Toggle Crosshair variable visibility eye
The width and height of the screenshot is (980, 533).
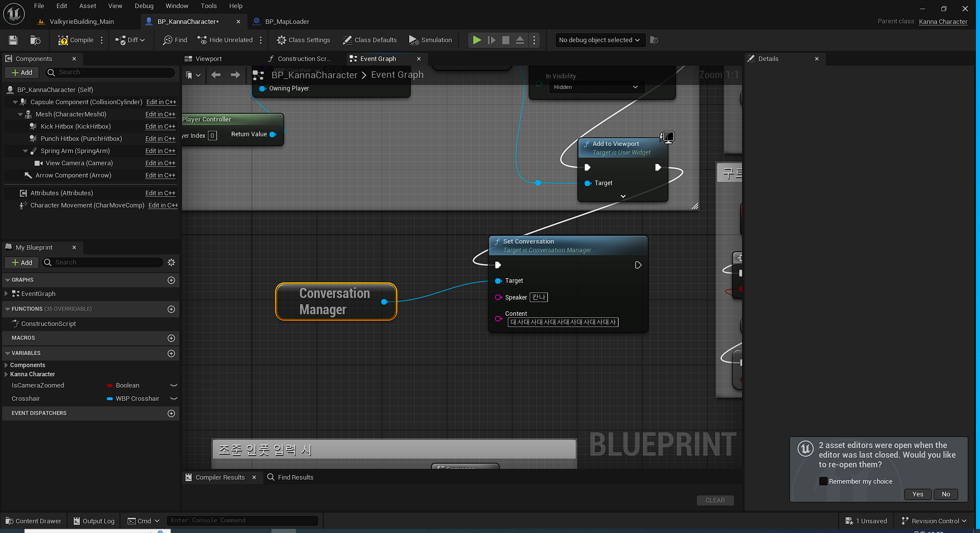point(173,399)
